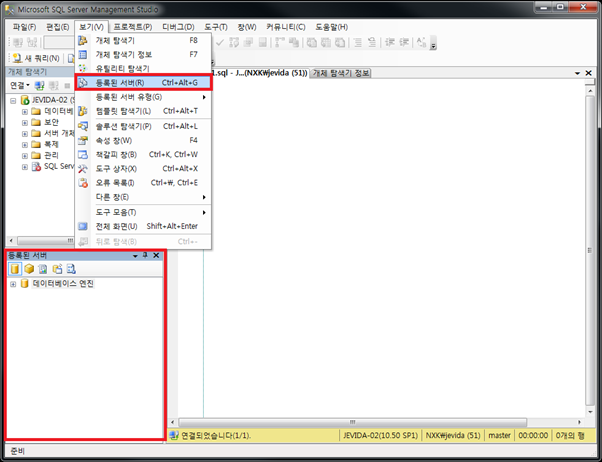Click the display estimated execution plan icon
This screenshot has width=602, height=462.
[234, 42]
